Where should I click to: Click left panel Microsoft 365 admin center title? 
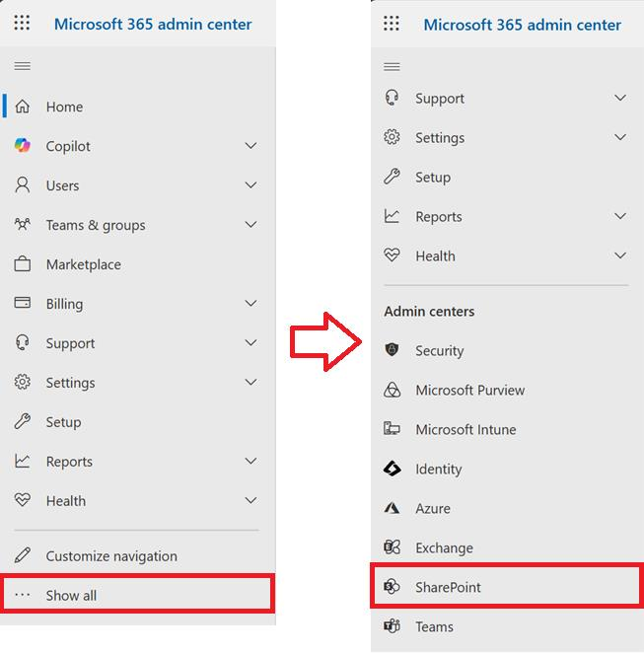153,24
